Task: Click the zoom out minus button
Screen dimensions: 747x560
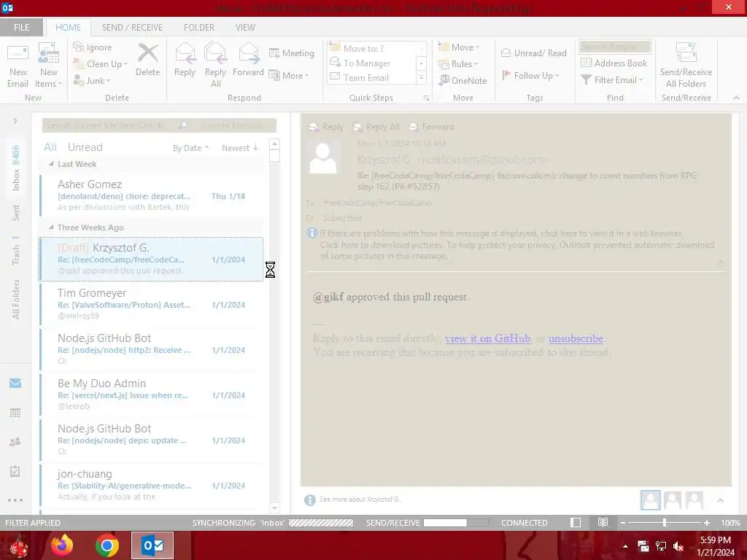Action: click(x=623, y=523)
